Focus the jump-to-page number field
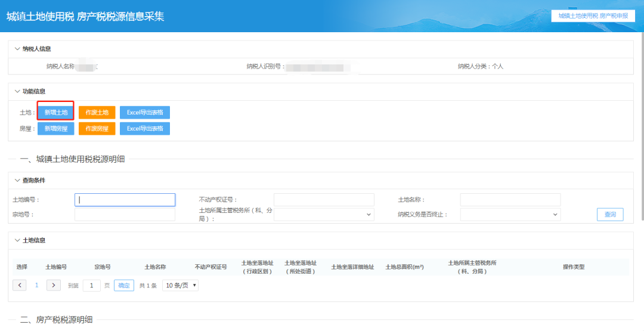The width and height of the screenshot is (644, 331). (x=92, y=286)
